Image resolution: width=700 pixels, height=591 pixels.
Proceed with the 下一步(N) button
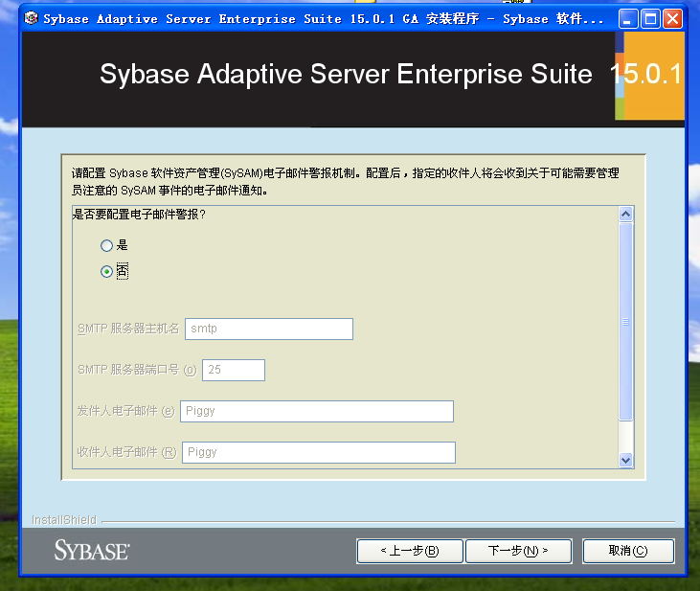(x=518, y=551)
